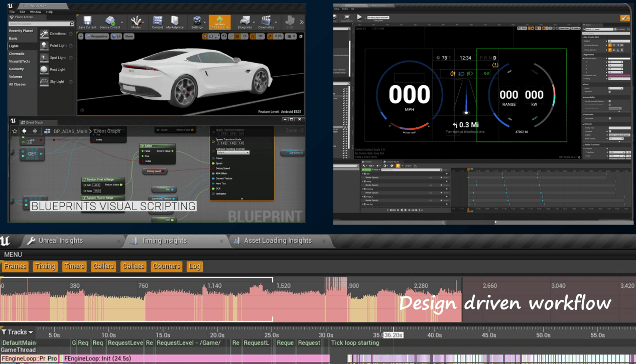The image size is (636, 364).
Task: Open the Help menu
Action: click(x=49, y=12)
